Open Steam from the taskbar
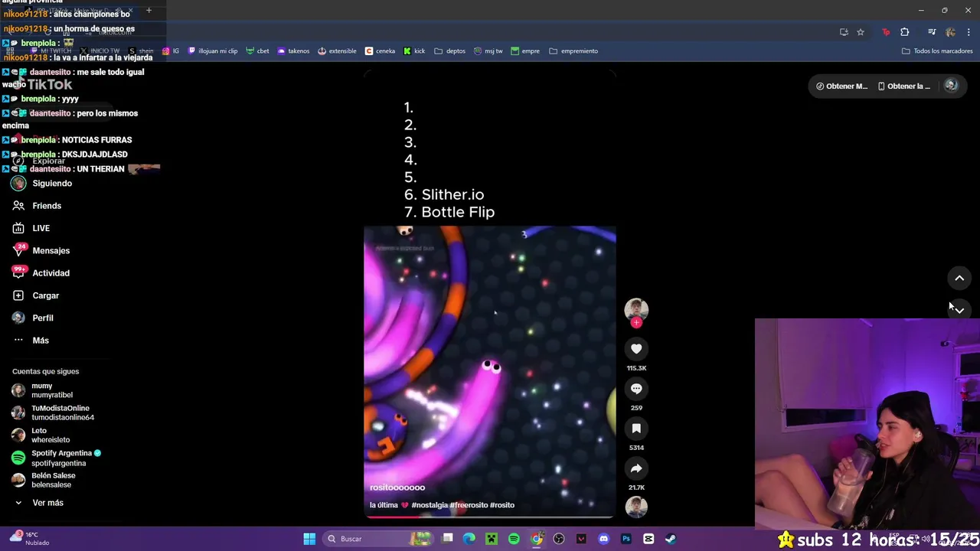The width and height of the screenshot is (980, 551). (x=671, y=539)
